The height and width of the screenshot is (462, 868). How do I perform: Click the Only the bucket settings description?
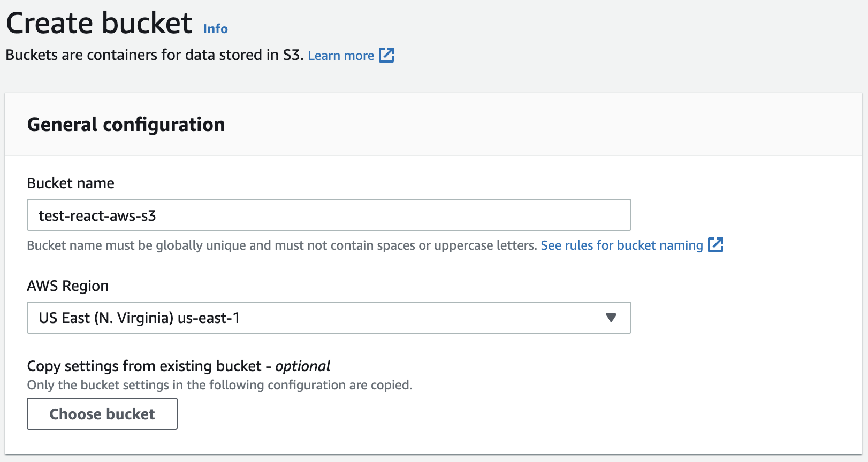click(219, 385)
